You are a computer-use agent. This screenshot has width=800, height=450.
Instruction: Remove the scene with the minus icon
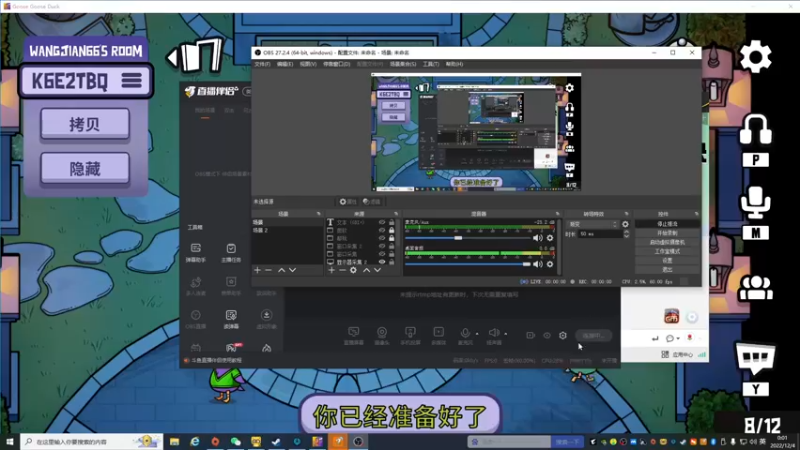pyautogui.click(x=268, y=270)
